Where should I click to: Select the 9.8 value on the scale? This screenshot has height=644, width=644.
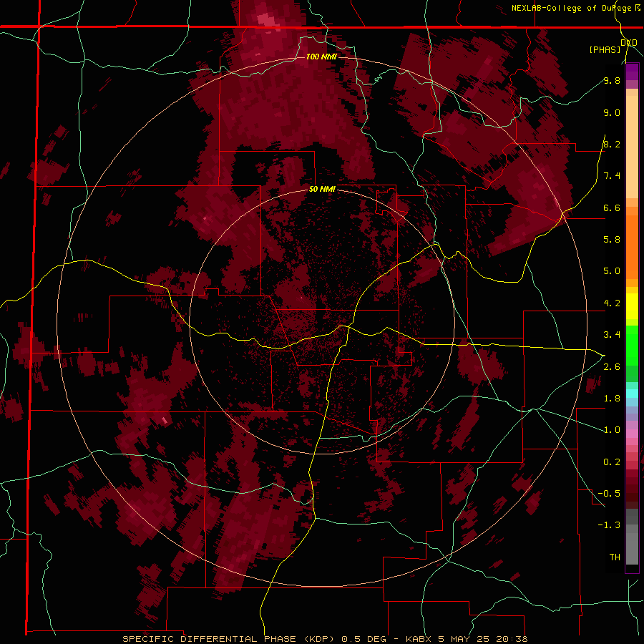click(612, 80)
